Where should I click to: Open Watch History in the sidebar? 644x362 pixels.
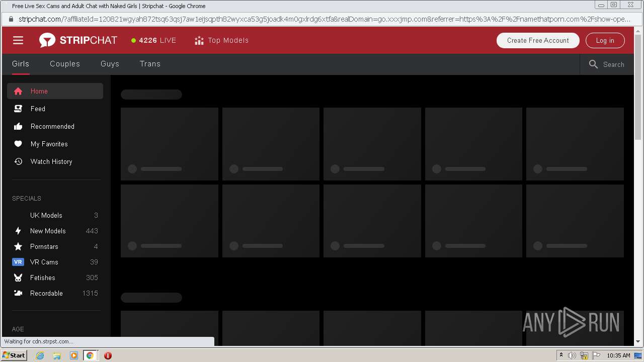[55, 161]
